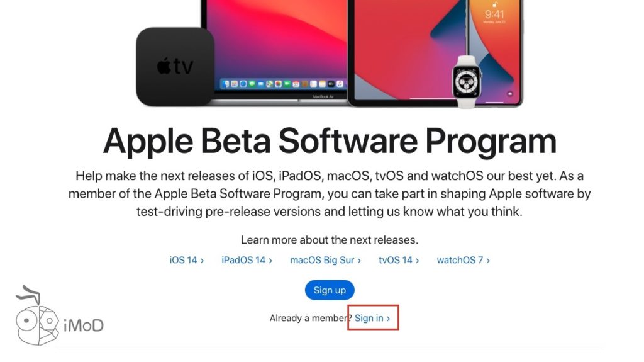Click the iMoD logo watermark
This screenshot has height=362, width=644.
click(60, 321)
